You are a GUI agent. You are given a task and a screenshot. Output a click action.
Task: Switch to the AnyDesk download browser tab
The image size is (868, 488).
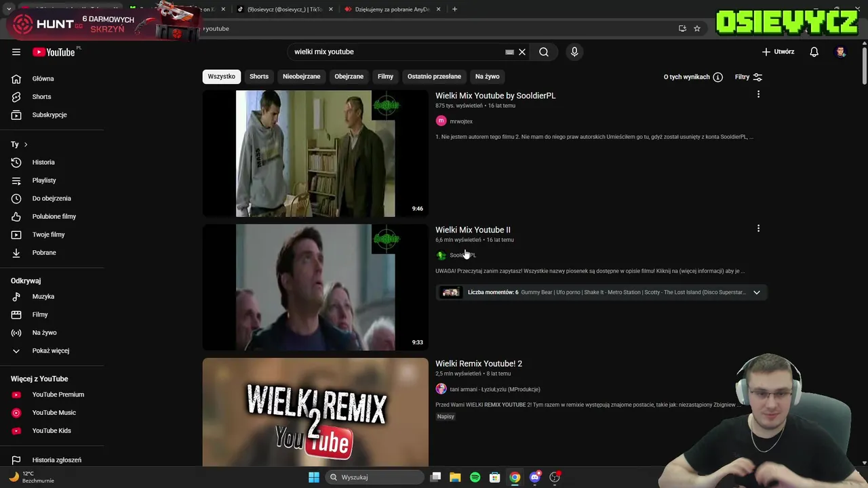pyautogui.click(x=392, y=9)
